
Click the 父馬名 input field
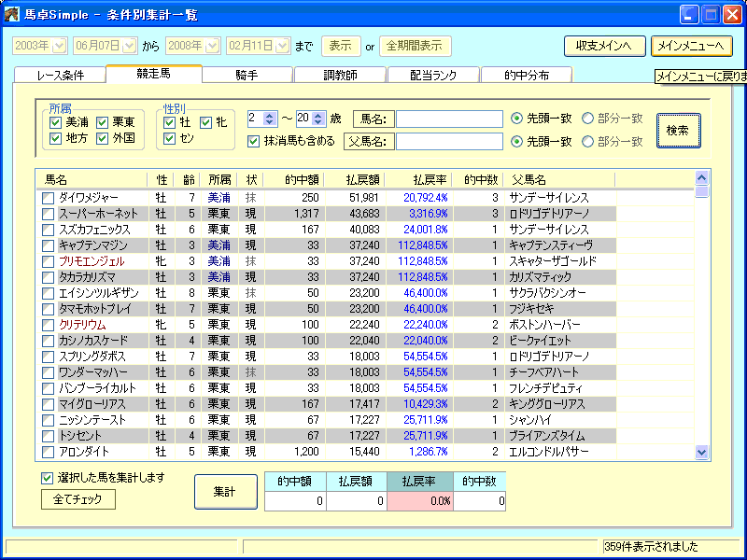pyautogui.click(x=449, y=142)
